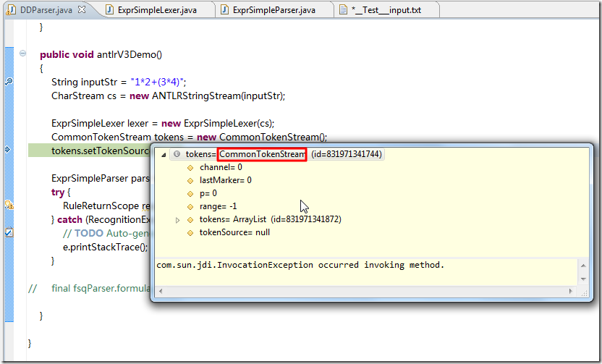The height and width of the screenshot is (364, 602).
Task: Click the CommonTokenStream tokens declaration line
Action: [x=190, y=137]
